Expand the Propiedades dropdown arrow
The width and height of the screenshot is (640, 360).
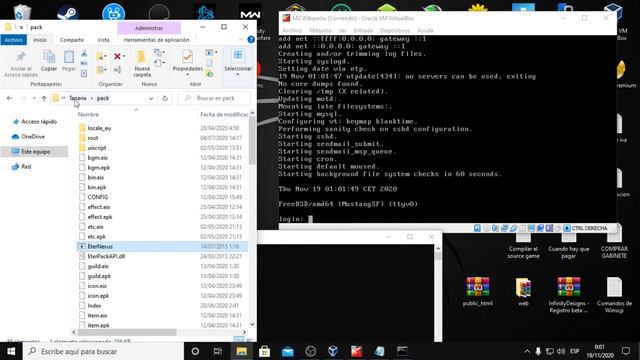pos(187,75)
